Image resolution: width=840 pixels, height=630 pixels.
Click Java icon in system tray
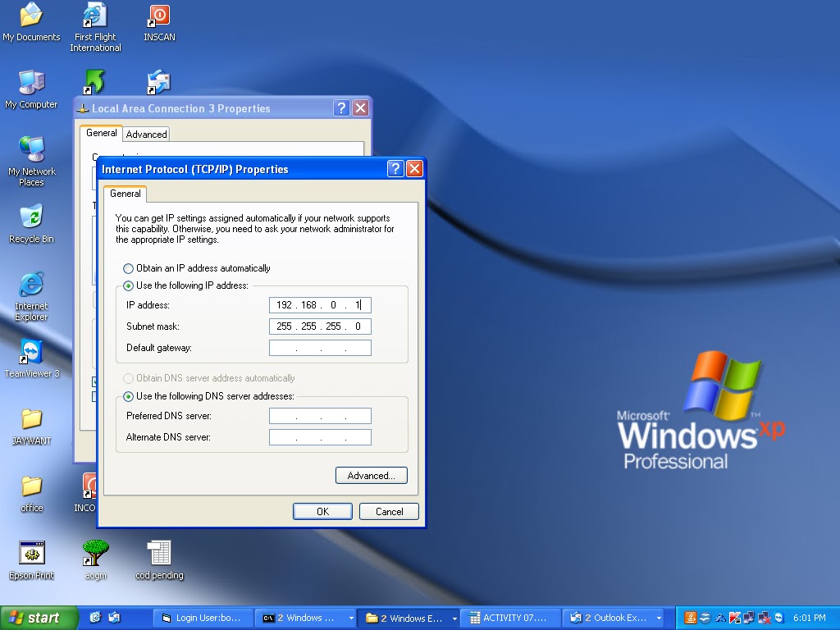[x=691, y=618]
